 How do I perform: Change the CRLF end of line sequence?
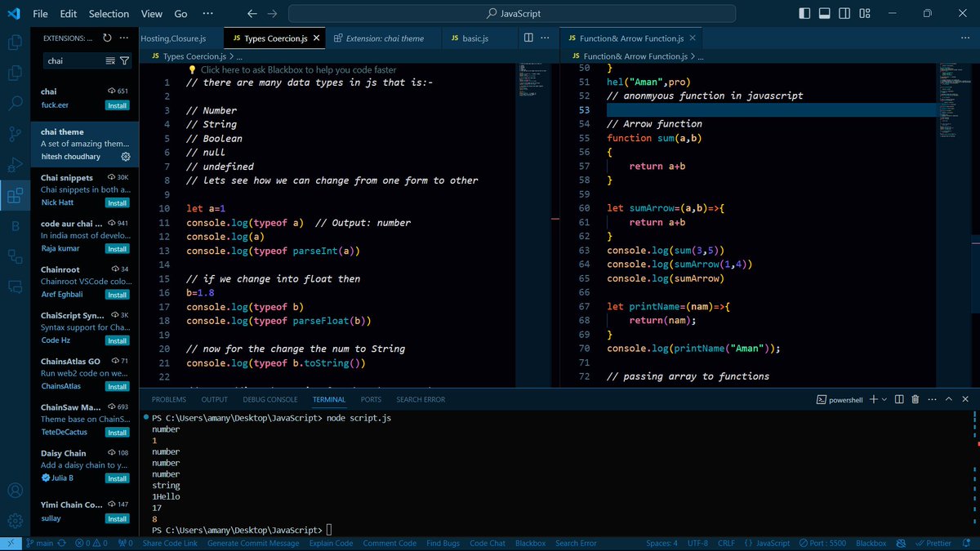point(727,543)
